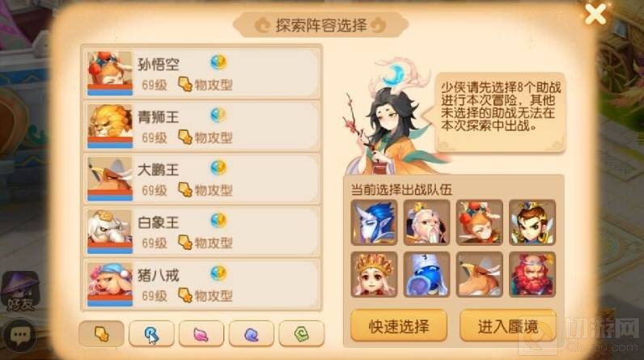
Task: Remove the golden-crowned girl from team
Action: coord(374,274)
